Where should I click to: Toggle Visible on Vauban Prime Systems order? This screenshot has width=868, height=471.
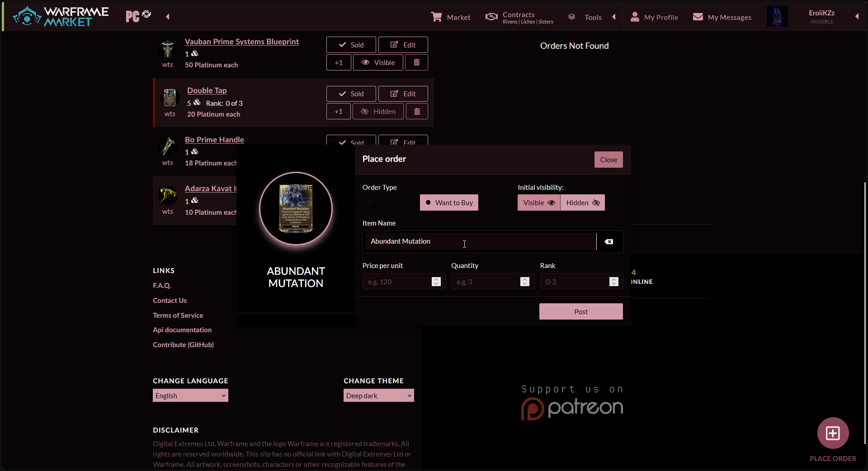[x=378, y=62]
